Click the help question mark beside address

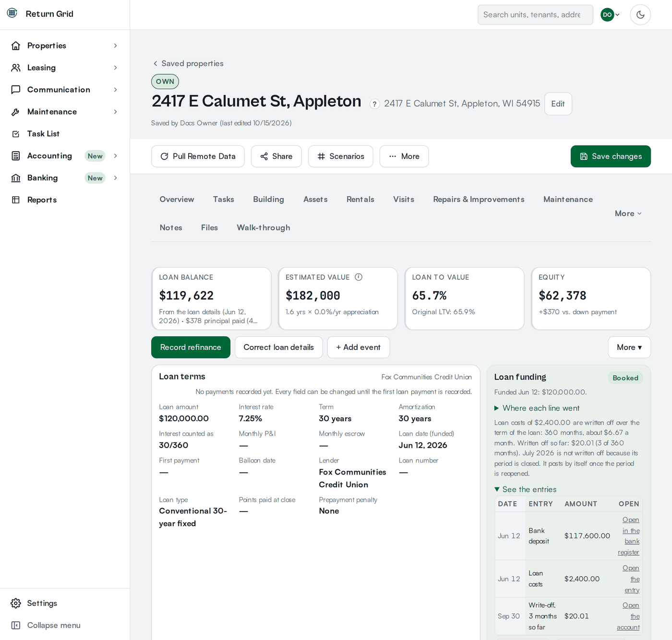(375, 104)
